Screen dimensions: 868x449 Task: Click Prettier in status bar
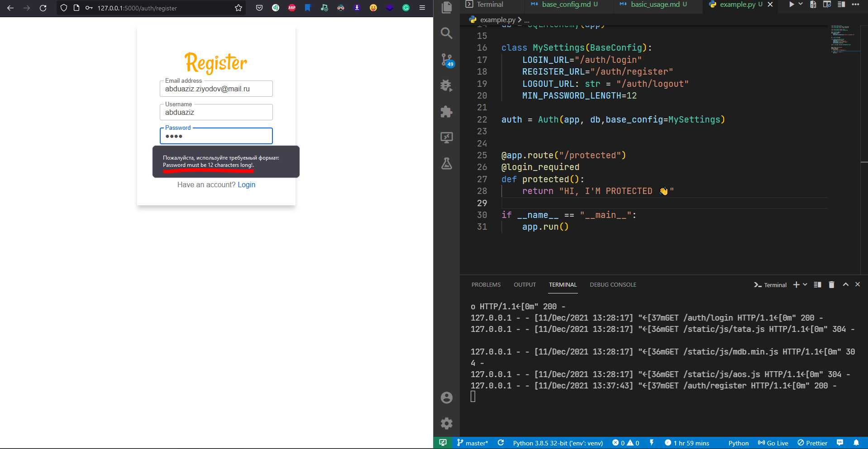coord(812,443)
